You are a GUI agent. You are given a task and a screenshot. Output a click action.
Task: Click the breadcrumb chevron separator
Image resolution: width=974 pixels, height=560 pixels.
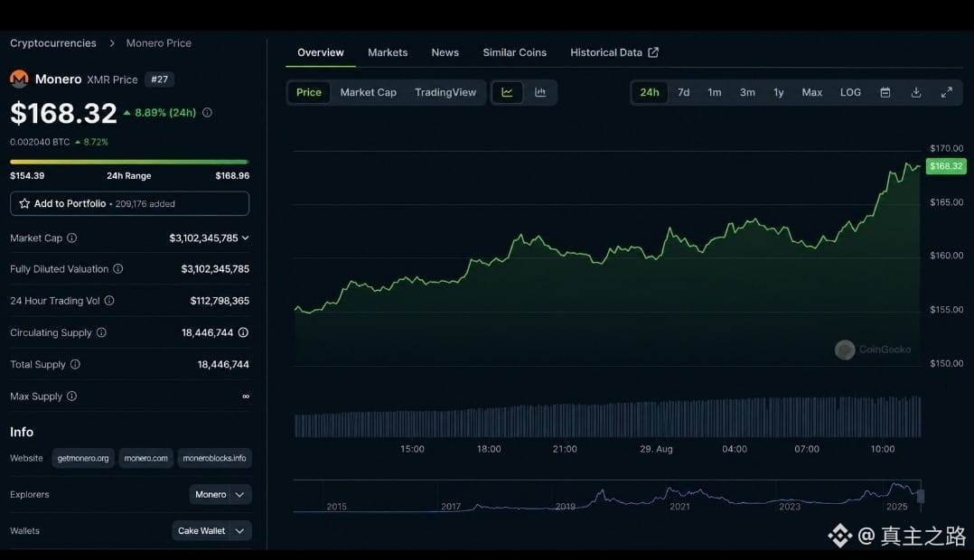pos(112,42)
